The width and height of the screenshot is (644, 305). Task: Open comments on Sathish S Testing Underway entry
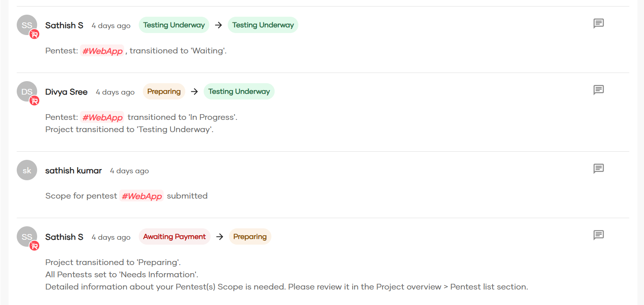click(x=598, y=23)
